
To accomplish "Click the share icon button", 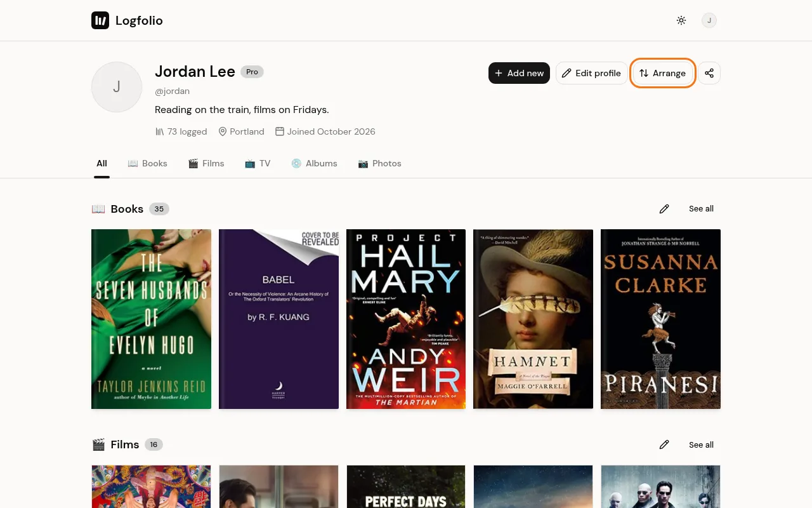I will click(709, 73).
